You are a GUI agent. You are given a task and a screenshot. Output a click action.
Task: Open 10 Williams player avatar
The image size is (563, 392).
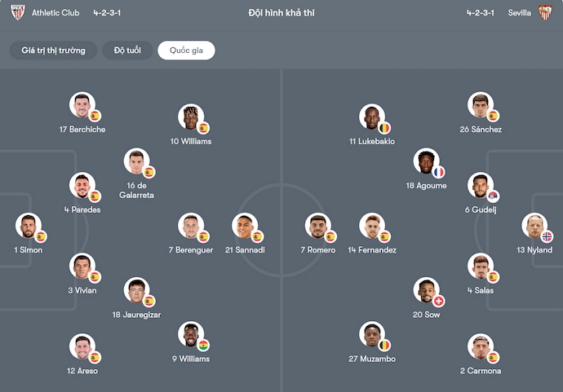click(x=190, y=117)
